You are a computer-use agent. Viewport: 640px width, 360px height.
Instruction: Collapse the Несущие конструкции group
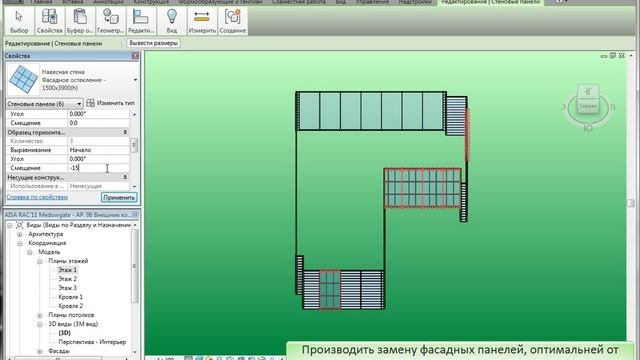click(125, 177)
